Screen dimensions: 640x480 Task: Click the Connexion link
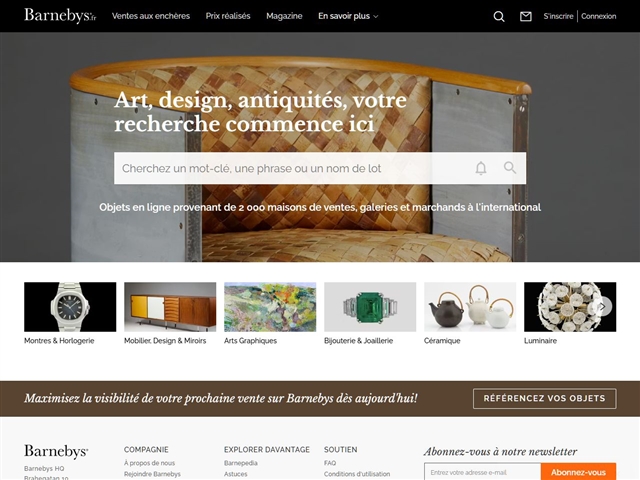pyautogui.click(x=598, y=16)
